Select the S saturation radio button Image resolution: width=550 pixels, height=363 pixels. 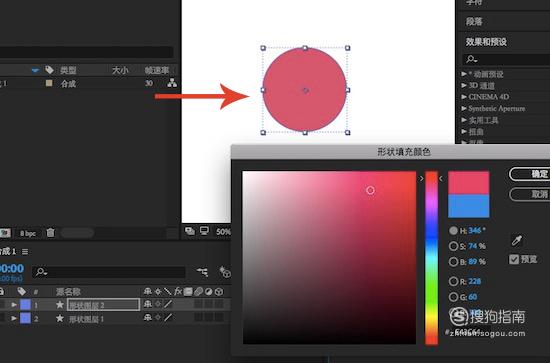(453, 246)
